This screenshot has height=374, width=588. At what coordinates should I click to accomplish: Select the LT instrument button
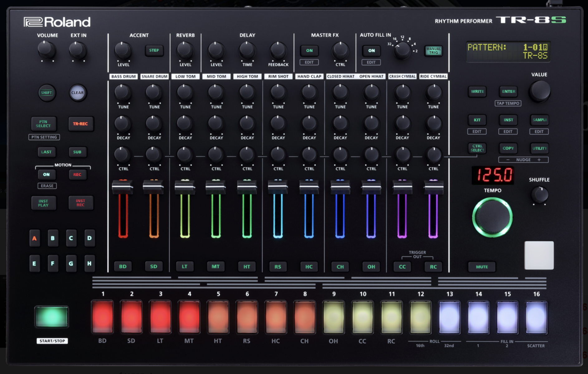(x=185, y=266)
